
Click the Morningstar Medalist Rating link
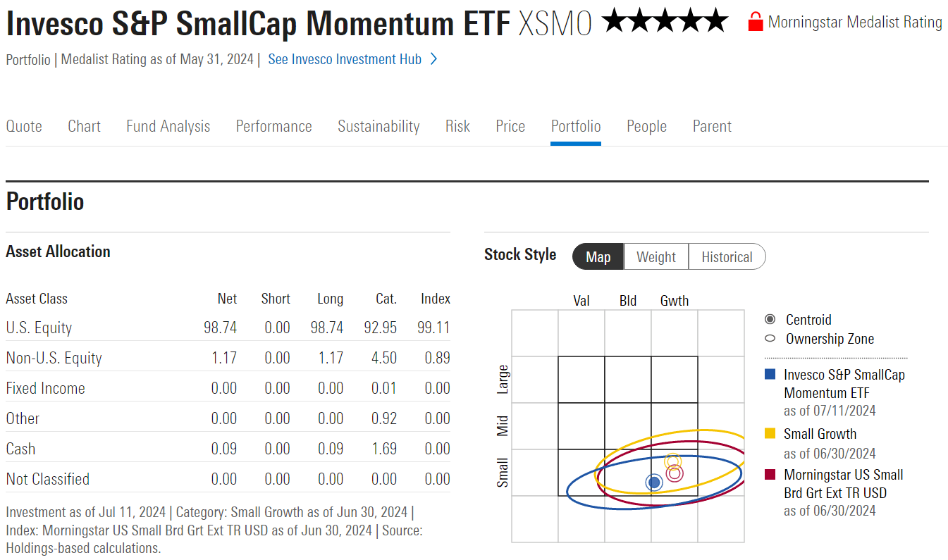(855, 22)
